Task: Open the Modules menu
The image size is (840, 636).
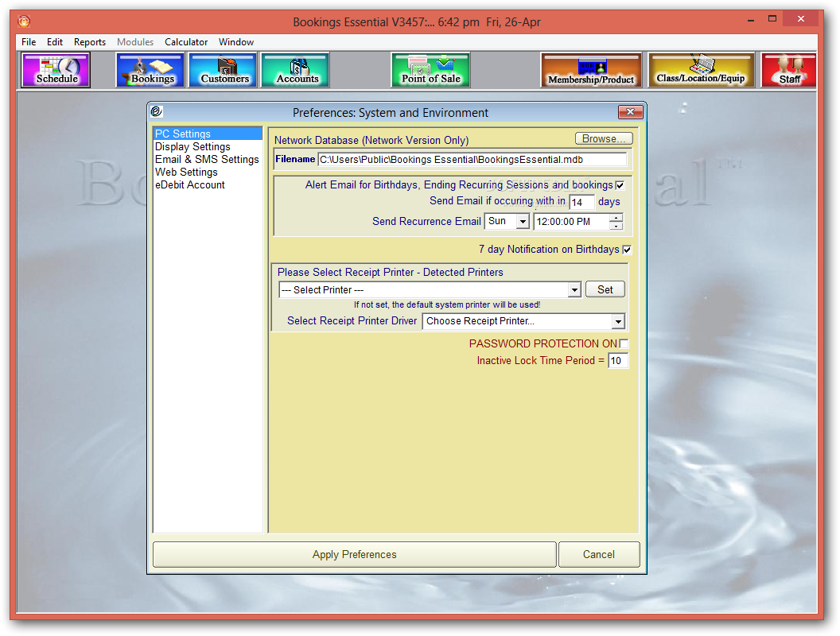Action: click(x=135, y=42)
